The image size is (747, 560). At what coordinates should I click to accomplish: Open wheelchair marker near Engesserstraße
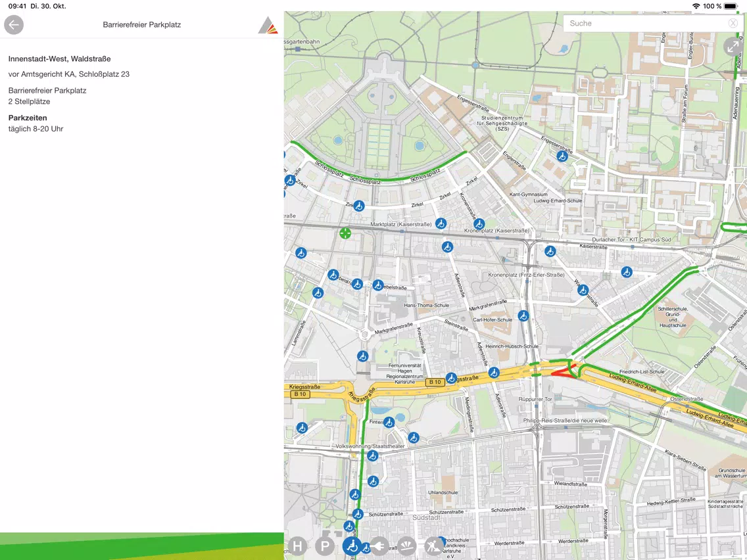tap(562, 156)
